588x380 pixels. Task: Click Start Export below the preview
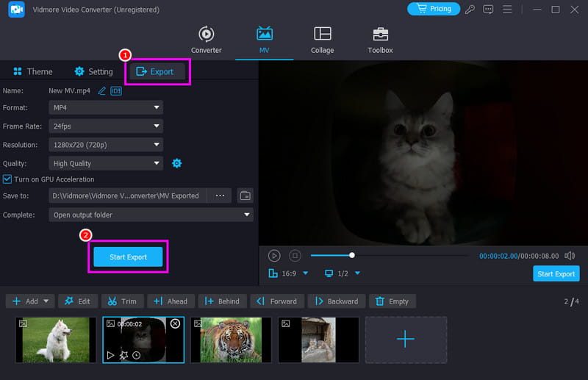coord(556,274)
